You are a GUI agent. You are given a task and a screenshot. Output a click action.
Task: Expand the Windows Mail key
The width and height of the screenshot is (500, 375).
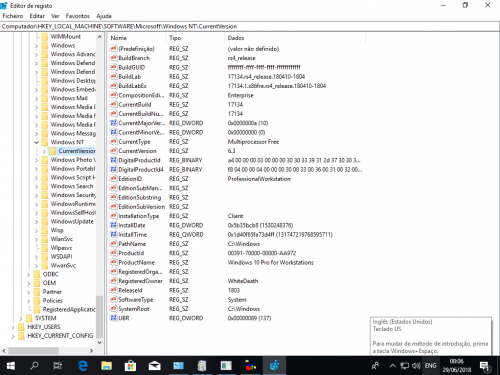pyautogui.click(x=36, y=98)
